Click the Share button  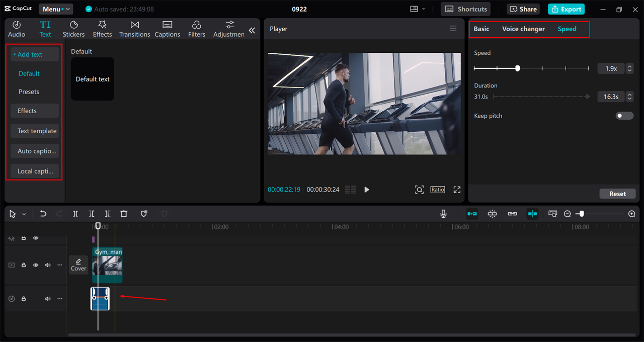click(x=523, y=9)
